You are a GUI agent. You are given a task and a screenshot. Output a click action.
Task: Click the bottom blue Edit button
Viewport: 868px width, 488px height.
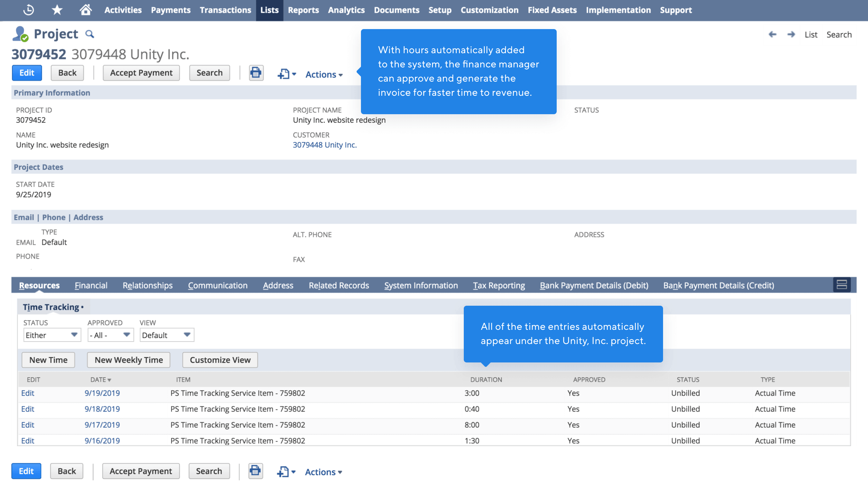click(26, 471)
